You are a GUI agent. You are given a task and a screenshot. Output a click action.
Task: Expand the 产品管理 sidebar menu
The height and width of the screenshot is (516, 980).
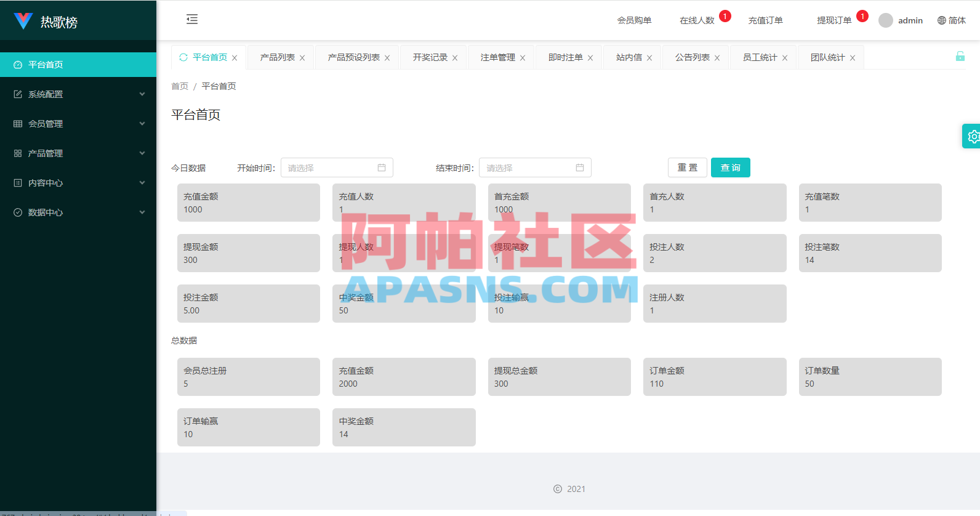[78, 153]
